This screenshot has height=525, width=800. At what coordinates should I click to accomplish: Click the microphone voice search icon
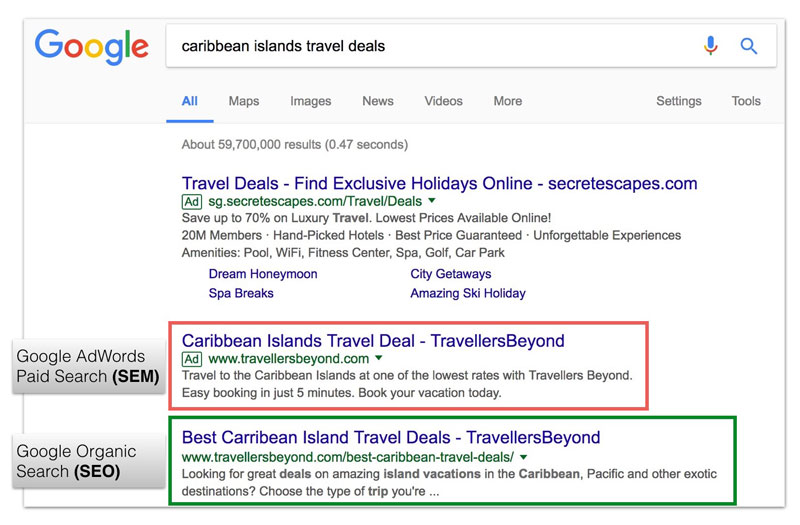point(710,45)
